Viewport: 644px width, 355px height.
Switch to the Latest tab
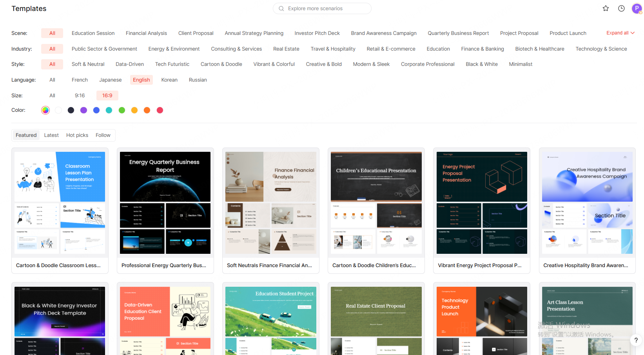[x=51, y=135]
